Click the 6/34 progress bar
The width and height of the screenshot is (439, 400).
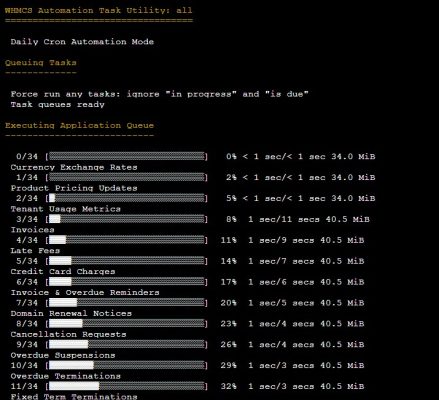[x=127, y=282]
